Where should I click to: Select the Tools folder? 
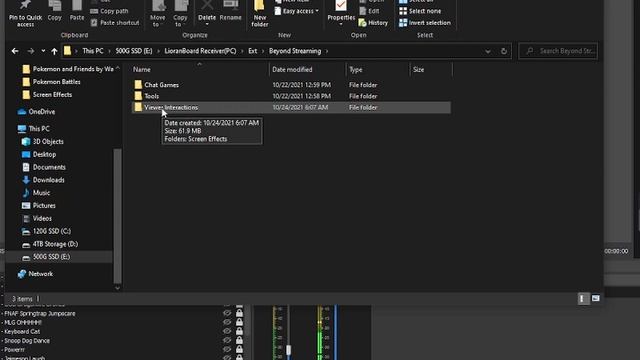point(151,96)
